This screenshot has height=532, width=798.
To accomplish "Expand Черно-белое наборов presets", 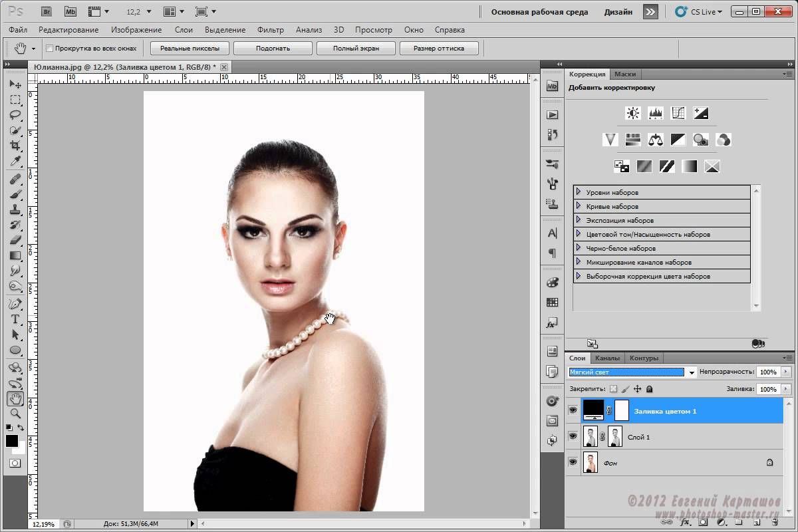I will pos(579,248).
